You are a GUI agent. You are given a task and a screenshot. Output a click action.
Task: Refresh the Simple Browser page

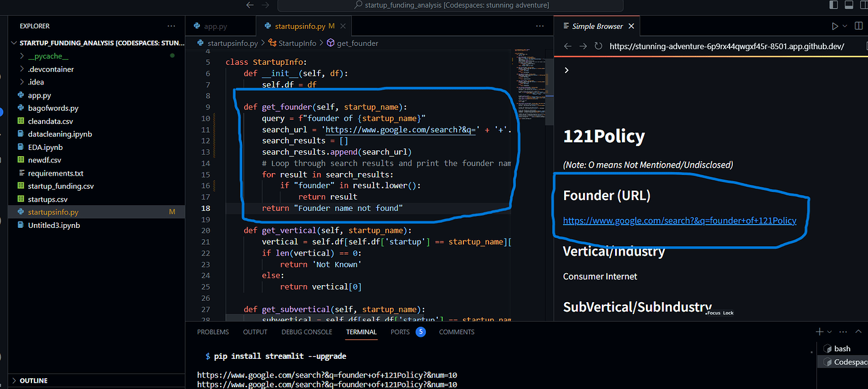pos(598,46)
